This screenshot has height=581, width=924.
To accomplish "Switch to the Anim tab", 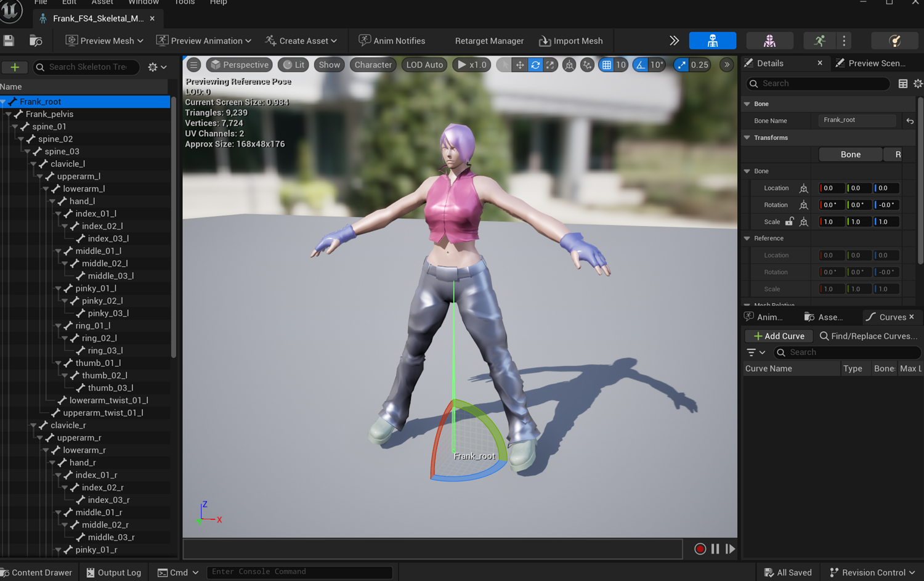I will coord(764,317).
